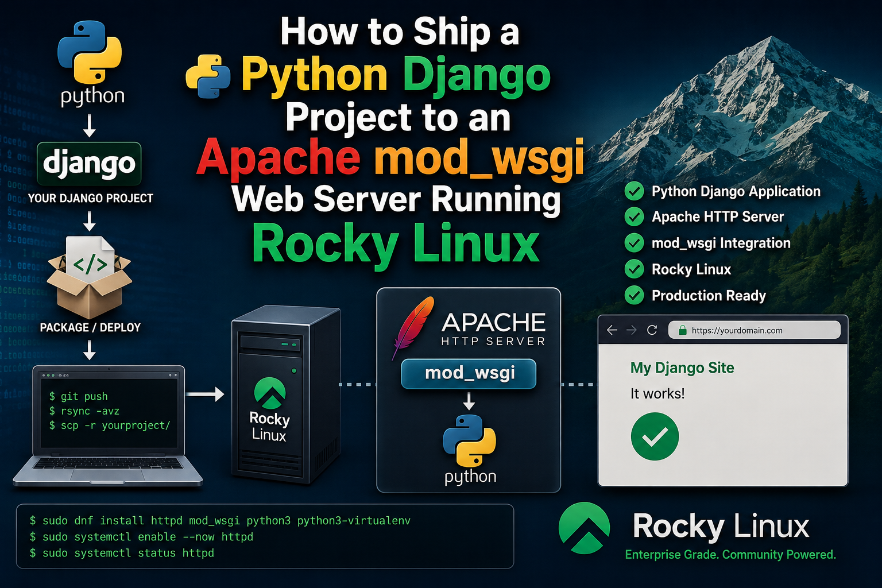Viewport: 882px width, 588px height.
Task: Click the sudo systemctl enable --now httpd line
Action: 141,537
